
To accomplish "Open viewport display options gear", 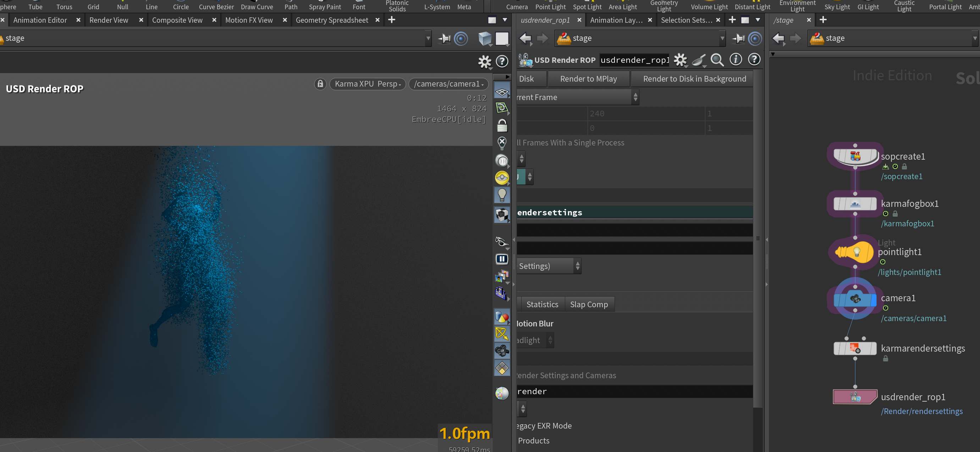I will coord(484,62).
